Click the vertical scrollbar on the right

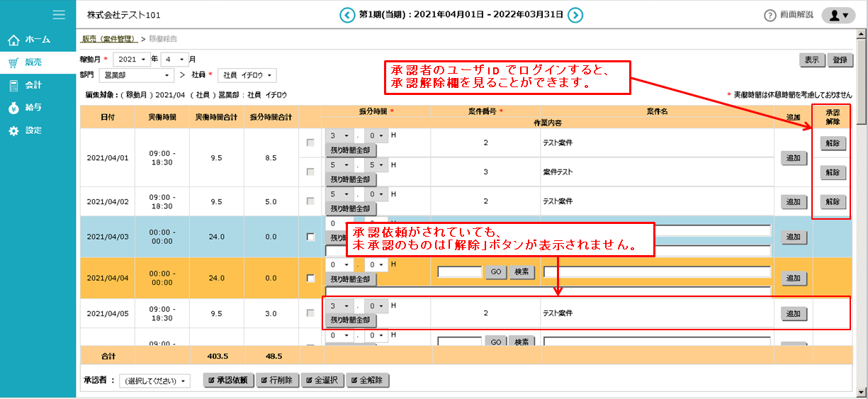click(862, 213)
